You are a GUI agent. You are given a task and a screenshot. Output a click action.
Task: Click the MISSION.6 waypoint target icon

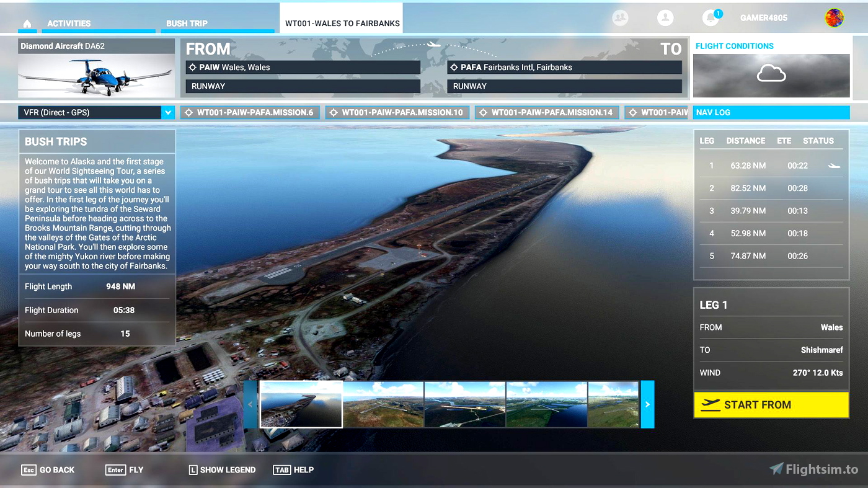pyautogui.click(x=188, y=112)
